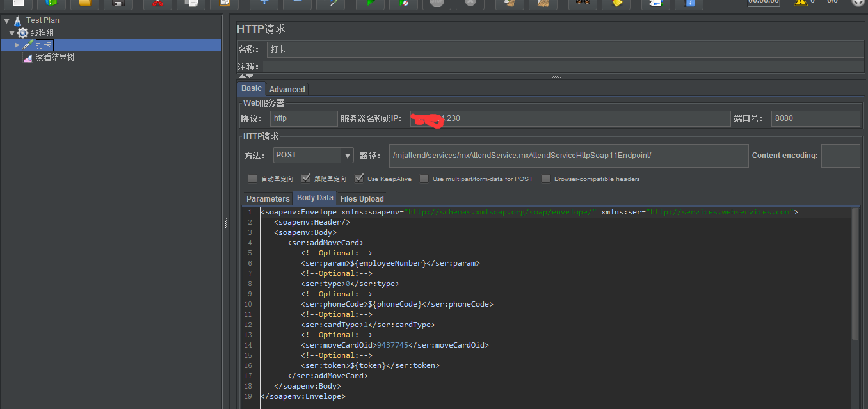Click the first broom Clear toolbar icon

tap(510, 3)
